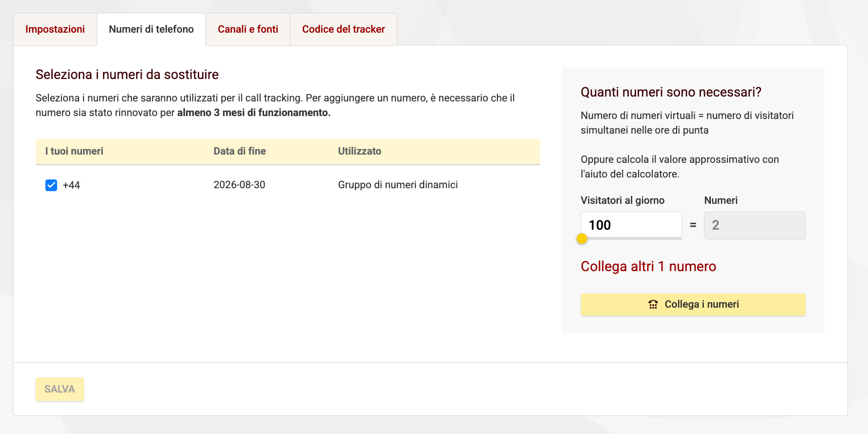The width and height of the screenshot is (868, 434).
Task: Select the Numeri result field showing 2
Action: click(x=754, y=225)
